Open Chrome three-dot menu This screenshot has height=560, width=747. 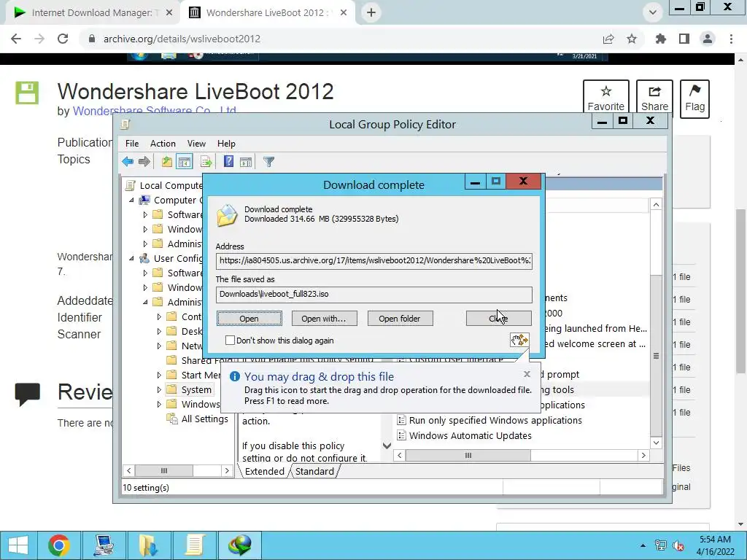731,39
